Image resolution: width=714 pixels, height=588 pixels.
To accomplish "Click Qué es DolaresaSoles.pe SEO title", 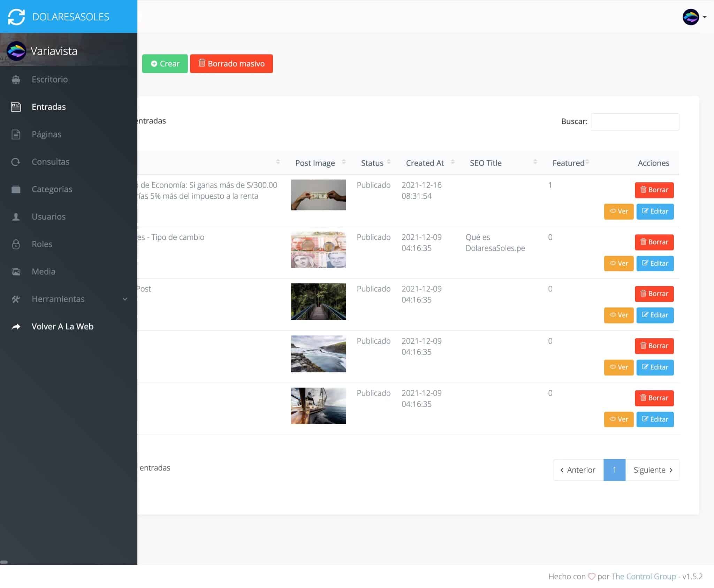I will point(495,243).
